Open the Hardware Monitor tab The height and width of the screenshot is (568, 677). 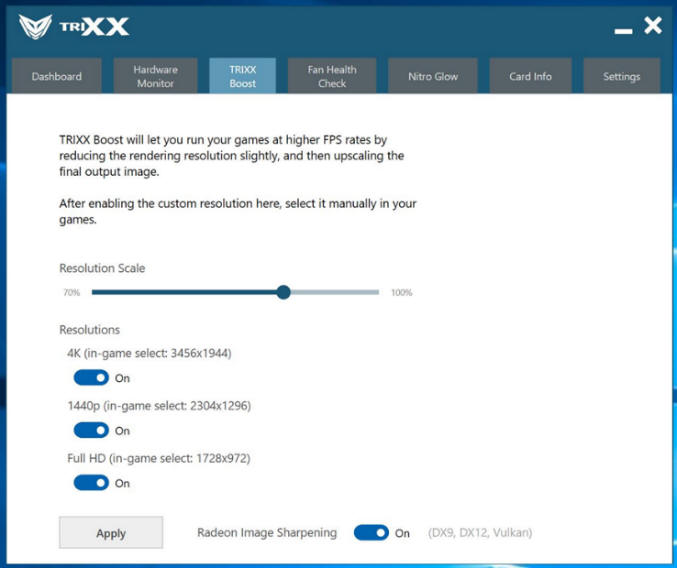(155, 76)
